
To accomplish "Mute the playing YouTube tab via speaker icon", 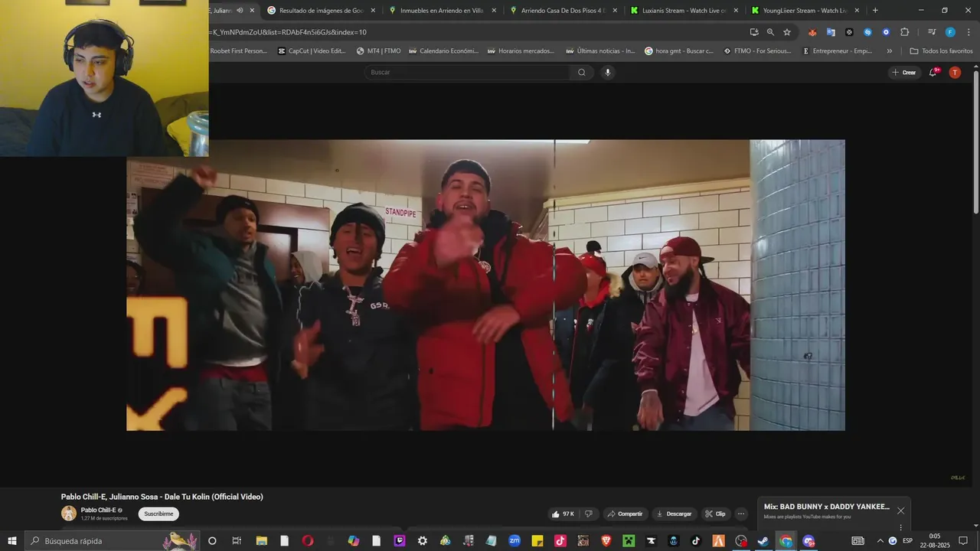I will tap(240, 11).
